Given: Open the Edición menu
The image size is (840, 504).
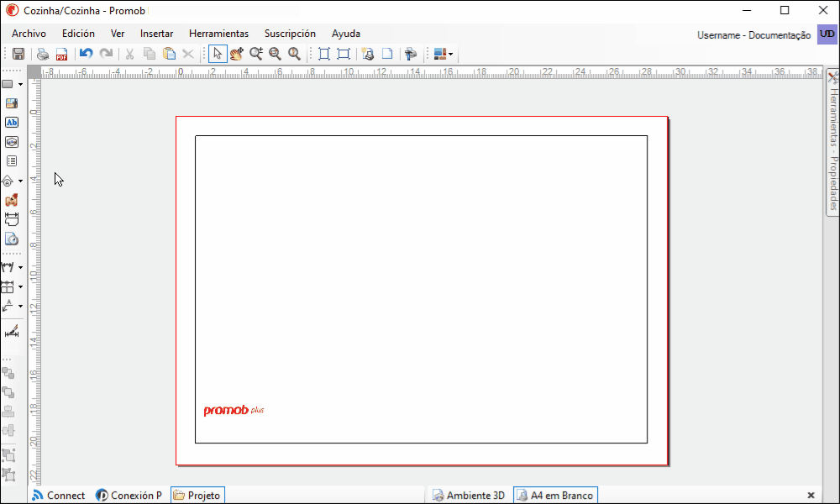Looking at the screenshot, I should 78,34.
